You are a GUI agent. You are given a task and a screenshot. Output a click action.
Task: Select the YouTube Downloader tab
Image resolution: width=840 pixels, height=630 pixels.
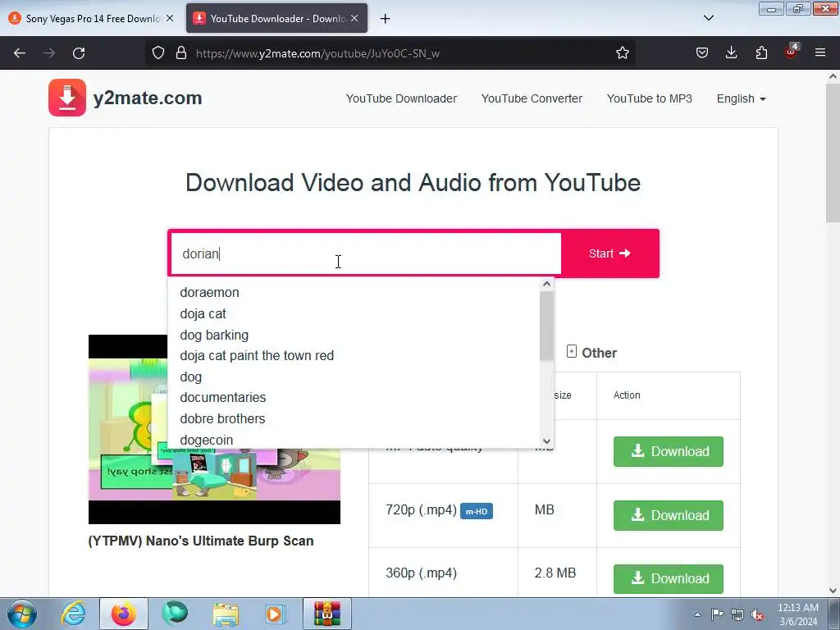click(x=276, y=19)
